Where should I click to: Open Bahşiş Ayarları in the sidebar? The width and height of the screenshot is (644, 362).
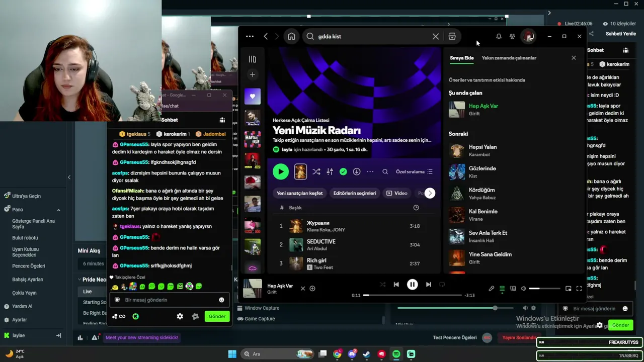[x=28, y=280]
